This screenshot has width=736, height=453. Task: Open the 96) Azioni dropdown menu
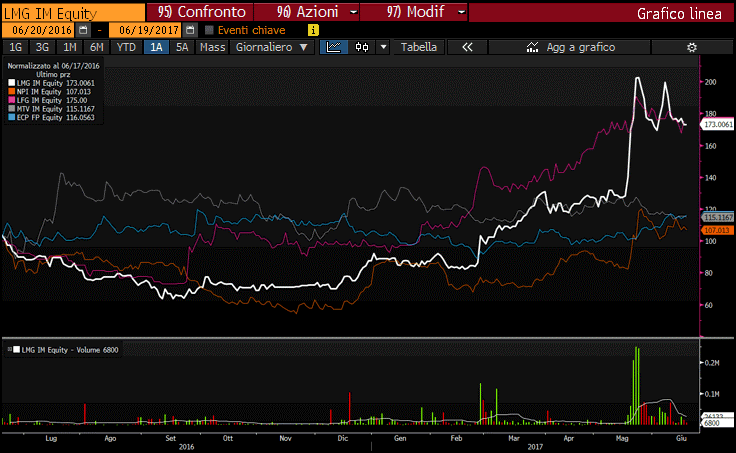[307, 12]
